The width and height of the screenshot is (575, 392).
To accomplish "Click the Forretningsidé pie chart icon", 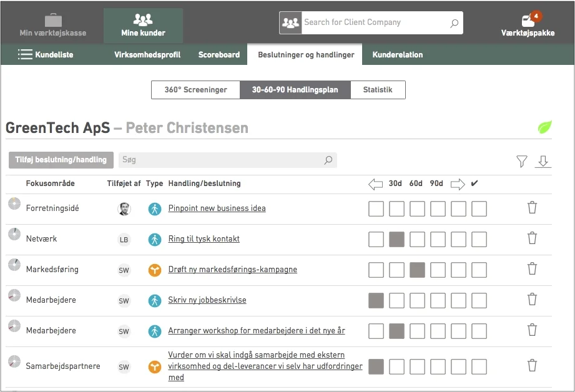I will [14, 203].
